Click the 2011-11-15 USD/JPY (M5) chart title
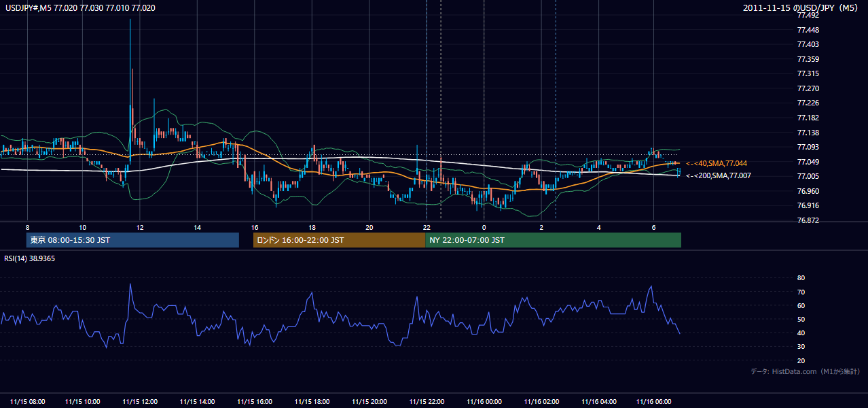 801,7
